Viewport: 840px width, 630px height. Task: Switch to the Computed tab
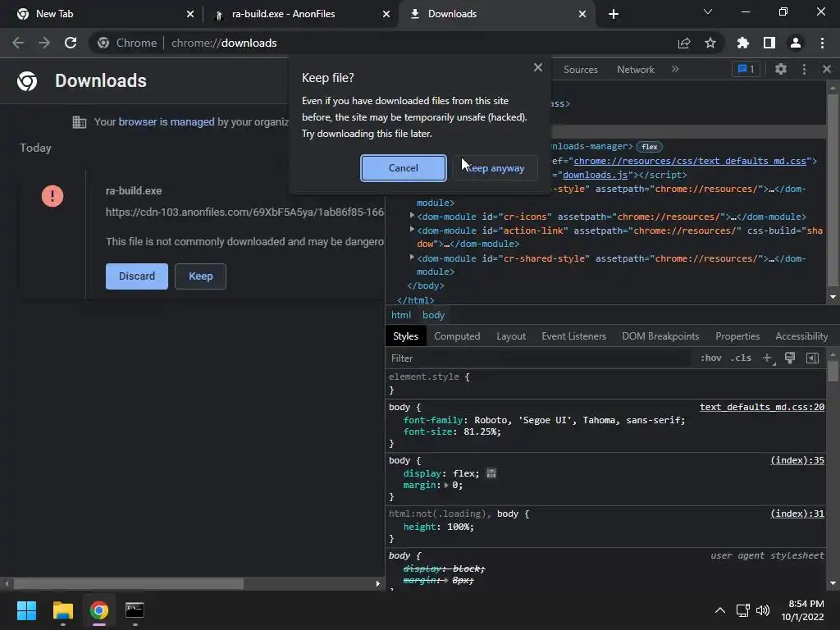tap(457, 336)
